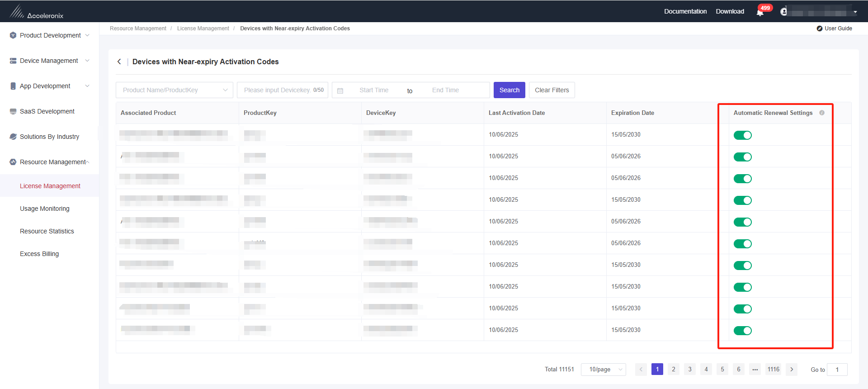This screenshot has height=389, width=868.
Task: Click the Product Development sidebar icon
Action: (13, 35)
